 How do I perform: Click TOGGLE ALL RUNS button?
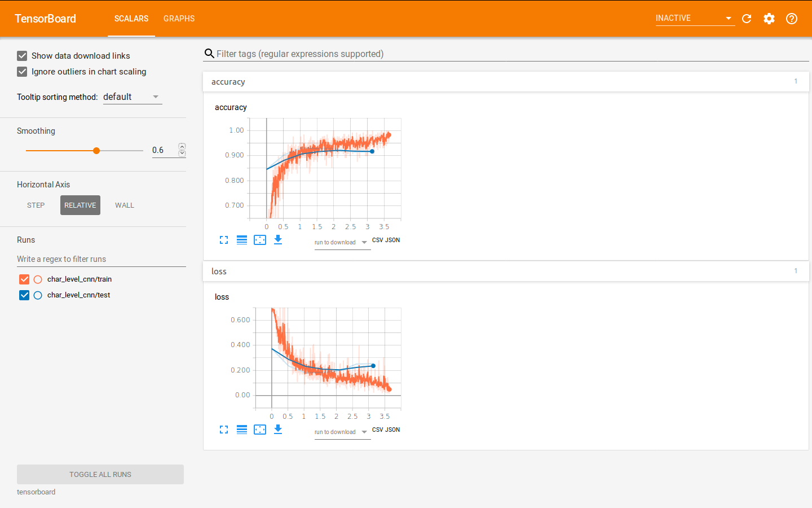click(100, 475)
